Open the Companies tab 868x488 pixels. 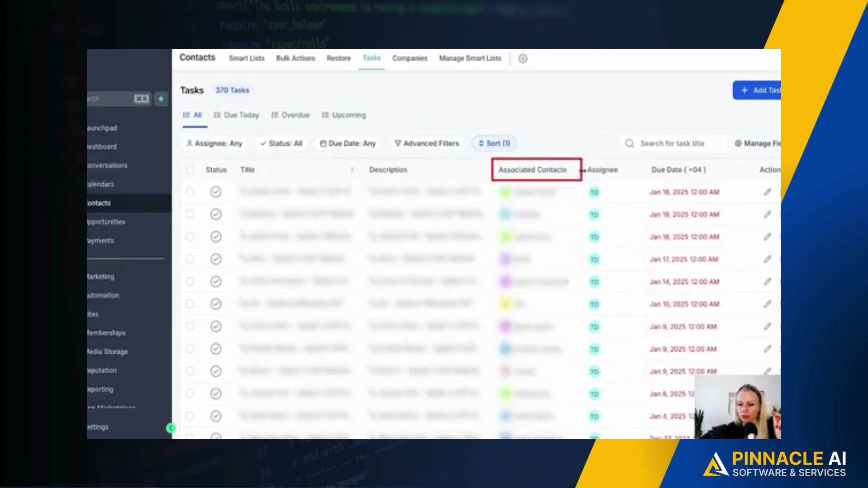410,58
